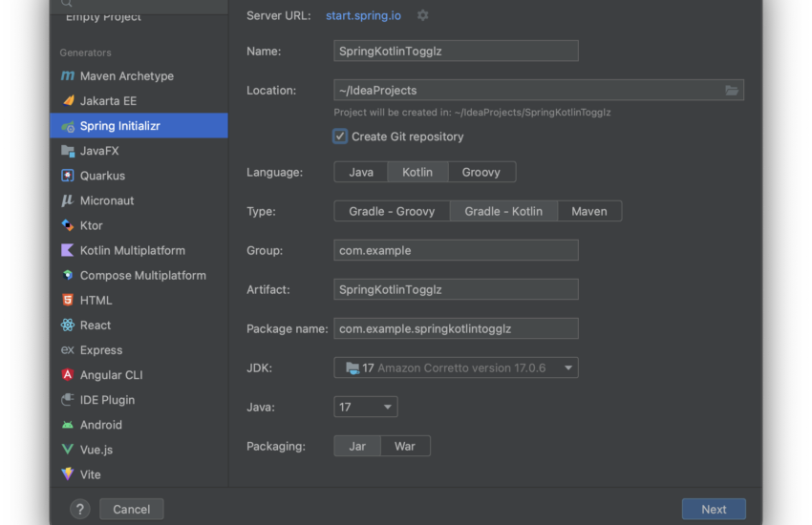Image resolution: width=812 pixels, height=525 pixels.
Task: Click the Express ex icon
Action: point(67,349)
